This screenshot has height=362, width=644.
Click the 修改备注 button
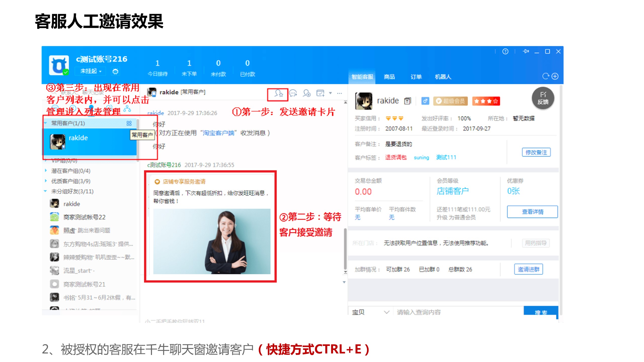(x=536, y=152)
